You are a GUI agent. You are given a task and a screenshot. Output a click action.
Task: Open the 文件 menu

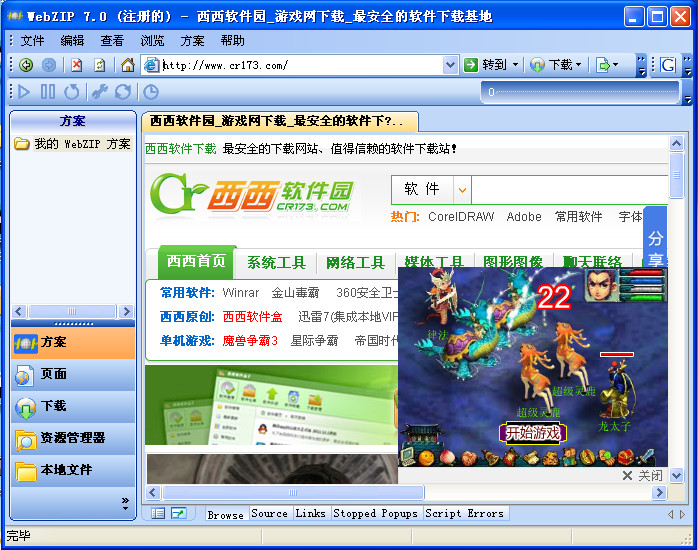click(32, 41)
